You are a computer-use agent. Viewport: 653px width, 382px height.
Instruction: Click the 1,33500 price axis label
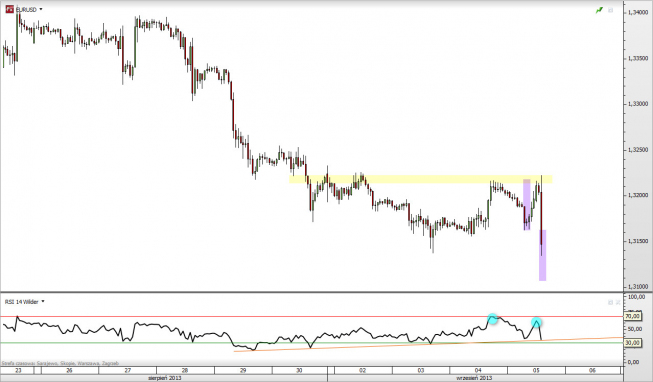pos(638,58)
